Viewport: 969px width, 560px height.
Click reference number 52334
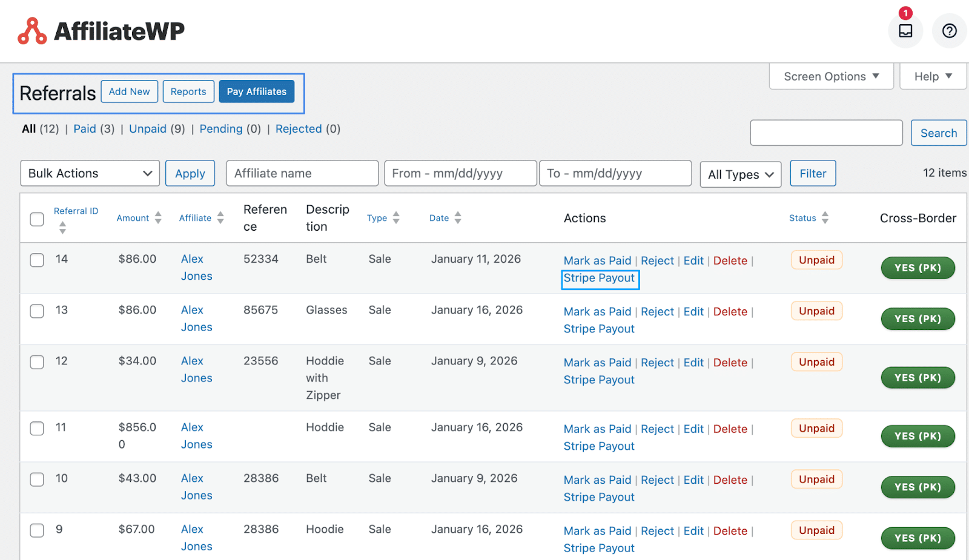[261, 259]
